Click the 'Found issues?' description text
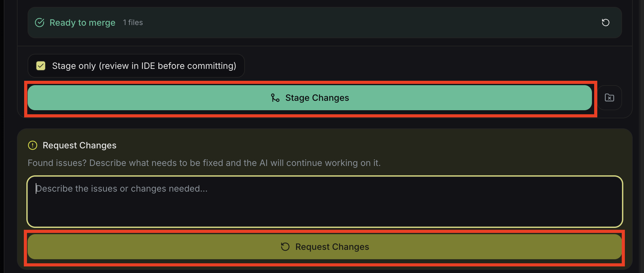 click(204, 163)
